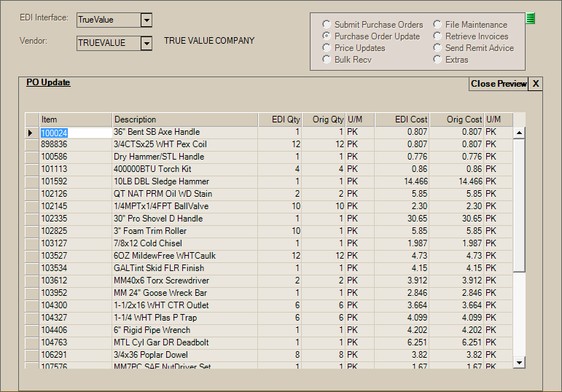The image size is (562, 392).
Task: Click description 6OZ MildewFree WHTCaulk
Action: (165, 256)
